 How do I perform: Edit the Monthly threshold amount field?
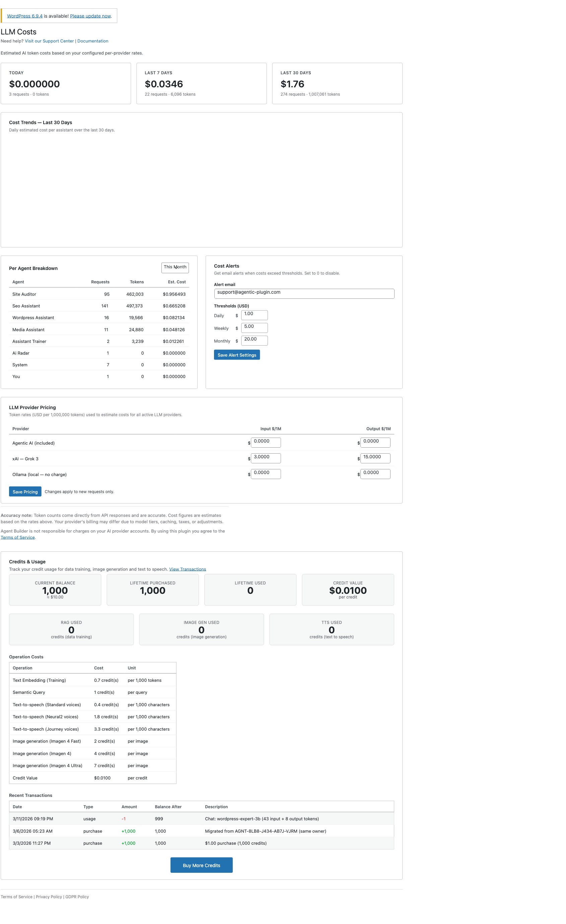click(x=254, y=340)
